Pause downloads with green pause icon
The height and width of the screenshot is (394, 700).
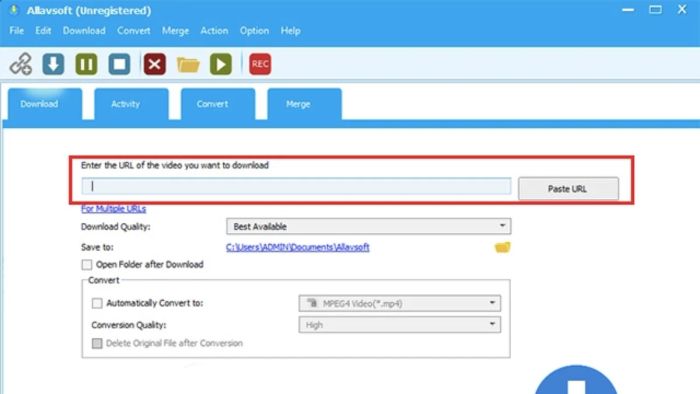pyautogui.click(x=86, y=64)
